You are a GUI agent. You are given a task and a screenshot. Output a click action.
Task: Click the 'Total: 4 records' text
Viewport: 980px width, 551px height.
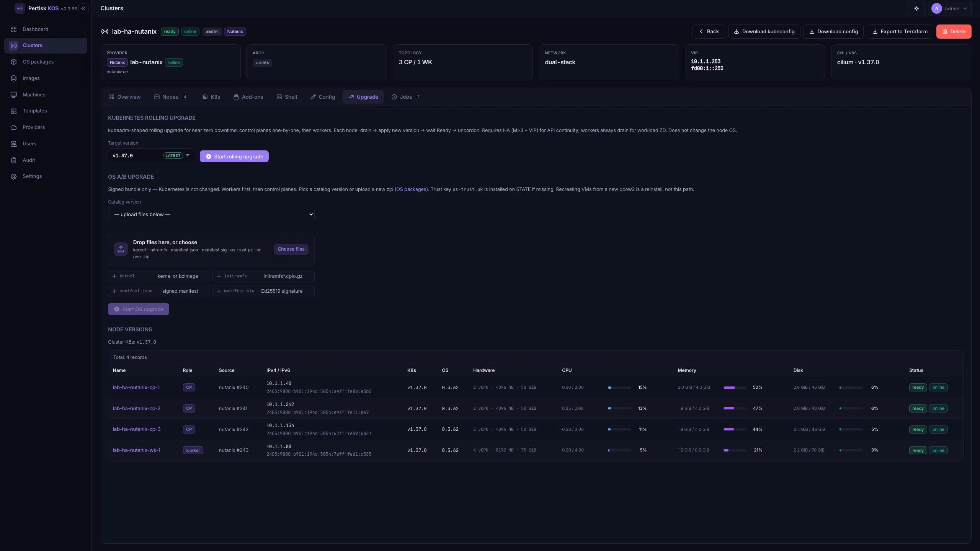[130, 357]
